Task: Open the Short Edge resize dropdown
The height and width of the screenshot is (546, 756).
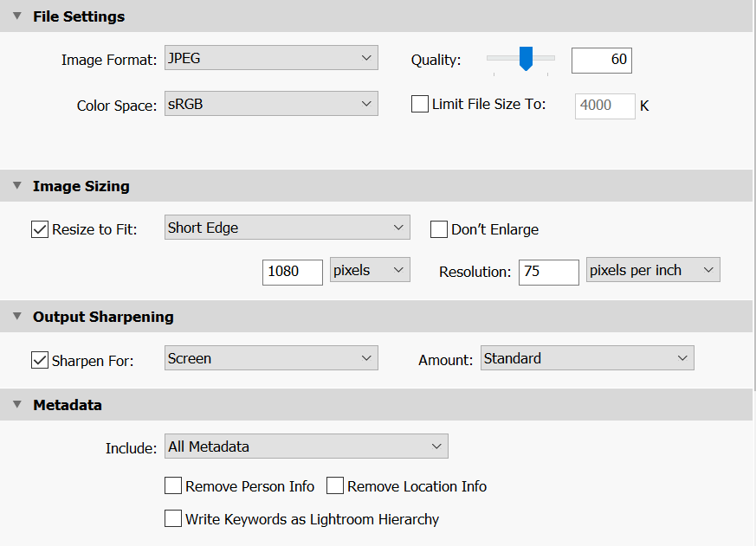Action: pyautogui.click(x=287, y=227)
